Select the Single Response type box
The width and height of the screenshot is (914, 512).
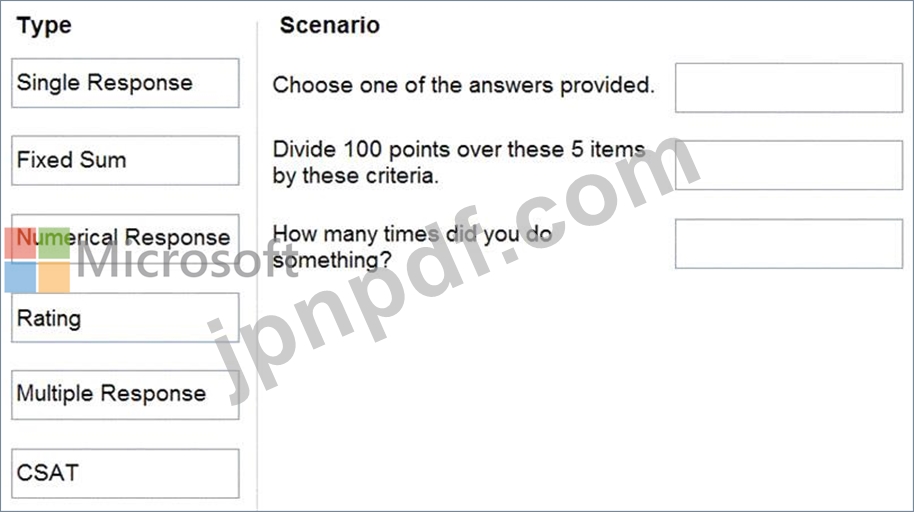(x=125, y=83)
